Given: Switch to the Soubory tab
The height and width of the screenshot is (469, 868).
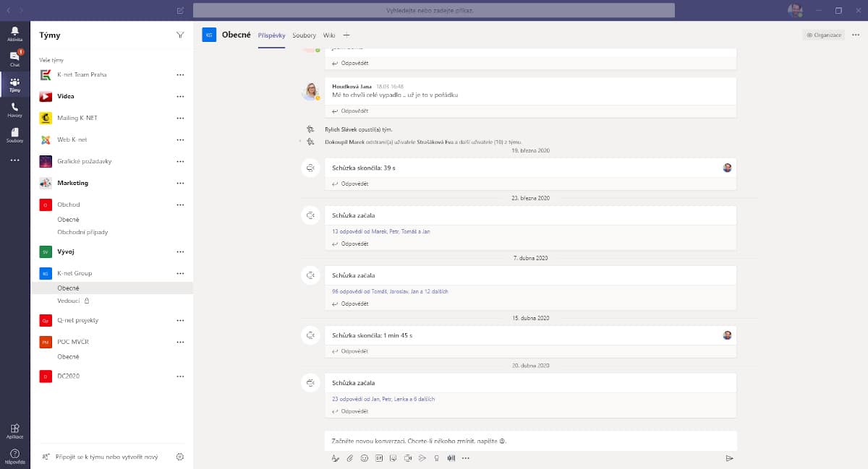Looking at the screenshot, I should pos(304,35).
